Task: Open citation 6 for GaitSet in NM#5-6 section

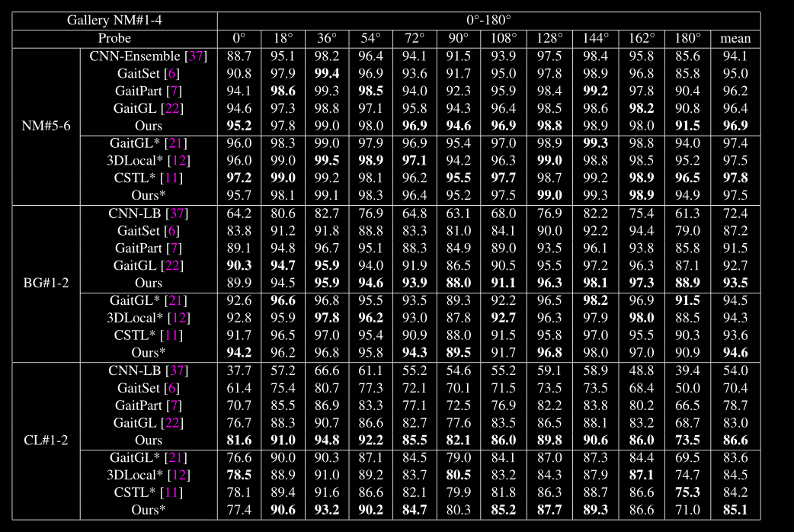Action: pyautogui.click(x=173, y=73)
